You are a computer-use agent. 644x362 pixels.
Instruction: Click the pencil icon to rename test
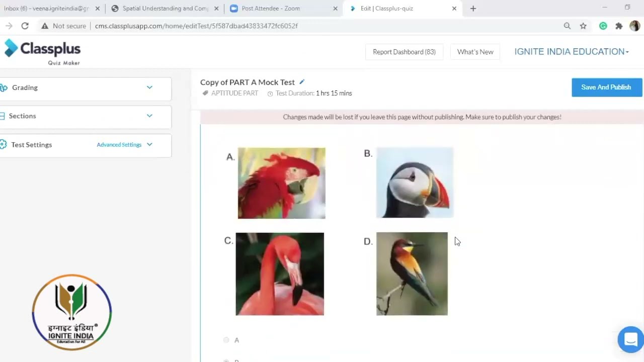coord(302,82)
